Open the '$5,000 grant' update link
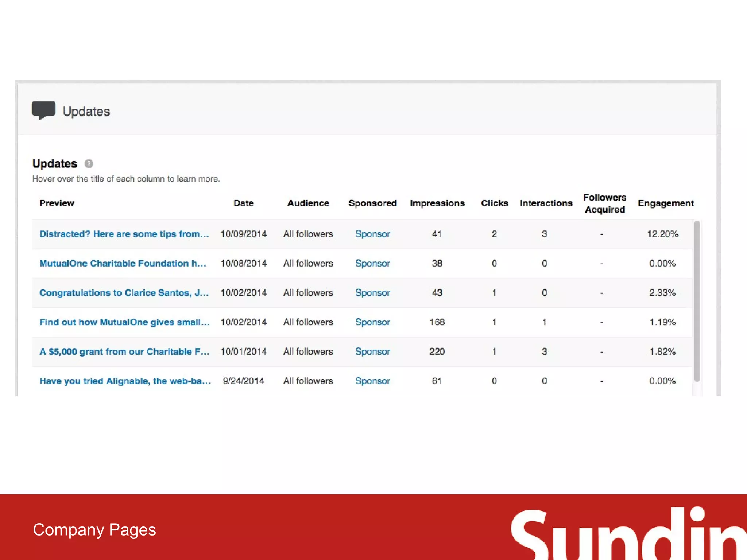The height and width of the screenshot is (560, 747). point(125,351)
